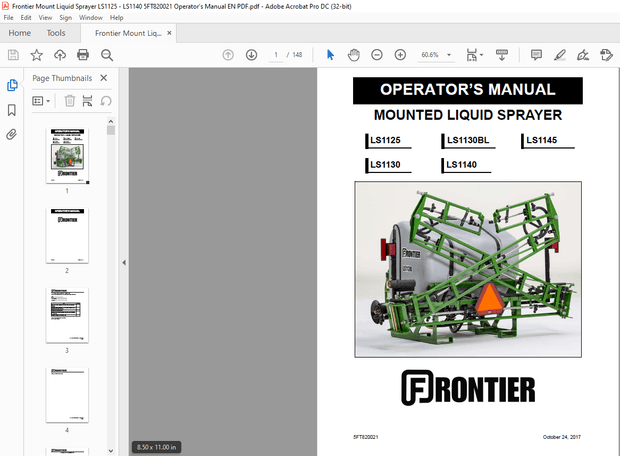The image size is (620, 456).
Task: Rotate the page with the curved arrow icon
Action: click(106, 101)
